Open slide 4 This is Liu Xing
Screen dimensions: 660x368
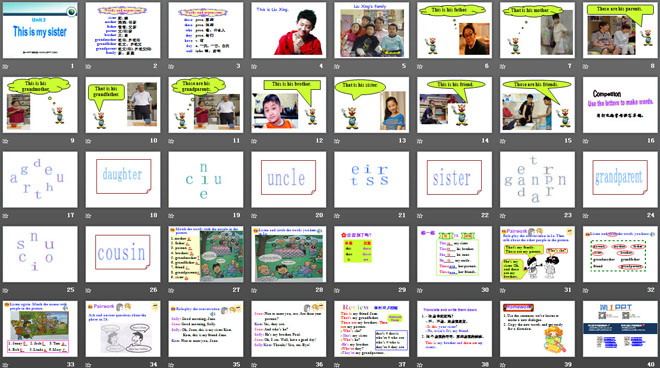tap(289, 30)
